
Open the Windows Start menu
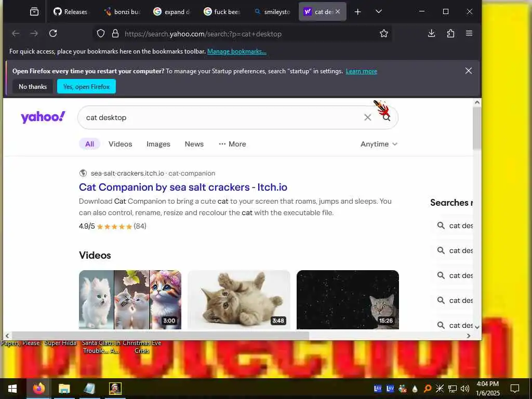(x=12, y=389)
